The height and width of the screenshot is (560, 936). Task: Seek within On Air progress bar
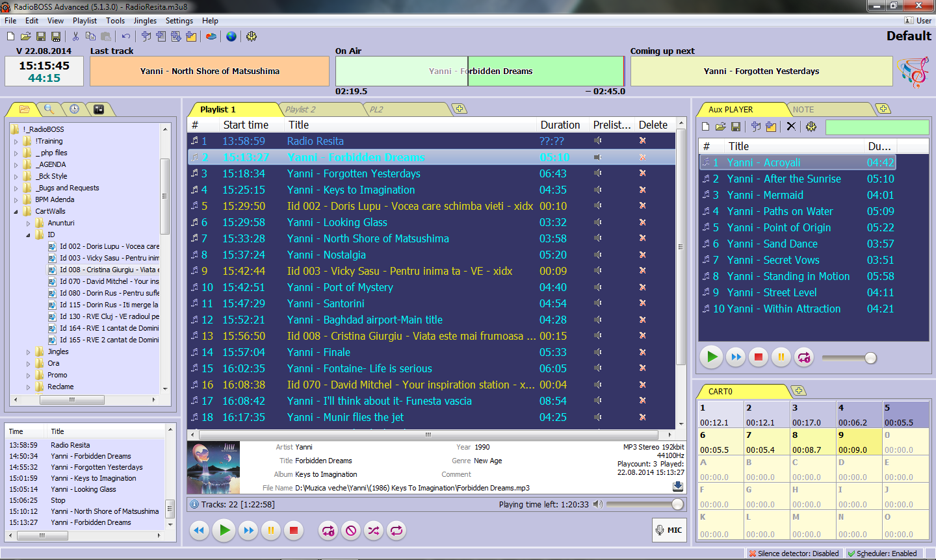pyautogui.click(x=480, y=71)
